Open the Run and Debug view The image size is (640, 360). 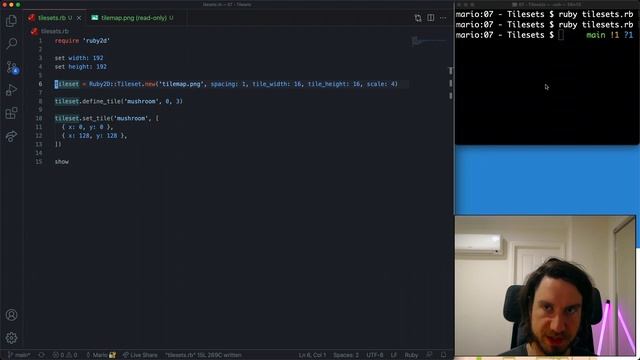pyautogui.click(x=11, y=90)
